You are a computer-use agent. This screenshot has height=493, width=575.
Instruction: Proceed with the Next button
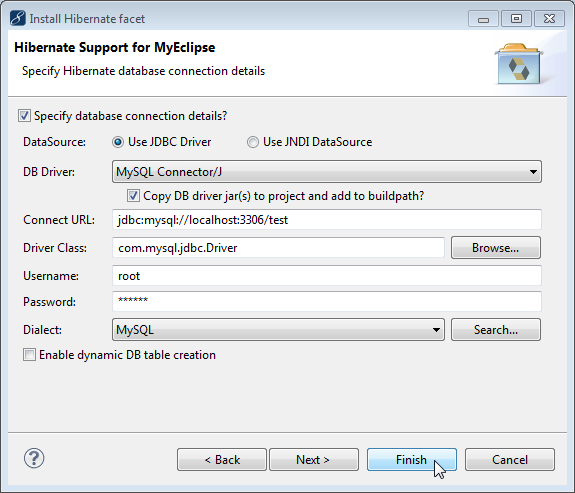tap(314, 459)
